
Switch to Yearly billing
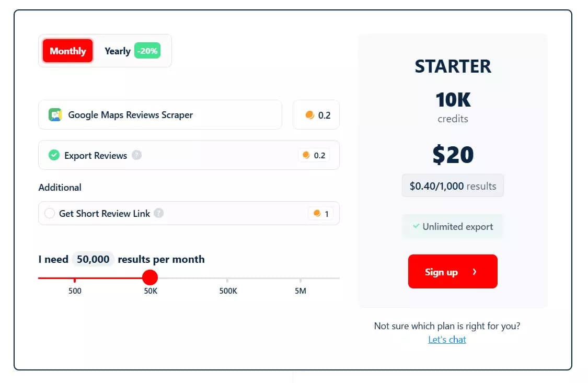pyautogui.click(x=117, y=51)
